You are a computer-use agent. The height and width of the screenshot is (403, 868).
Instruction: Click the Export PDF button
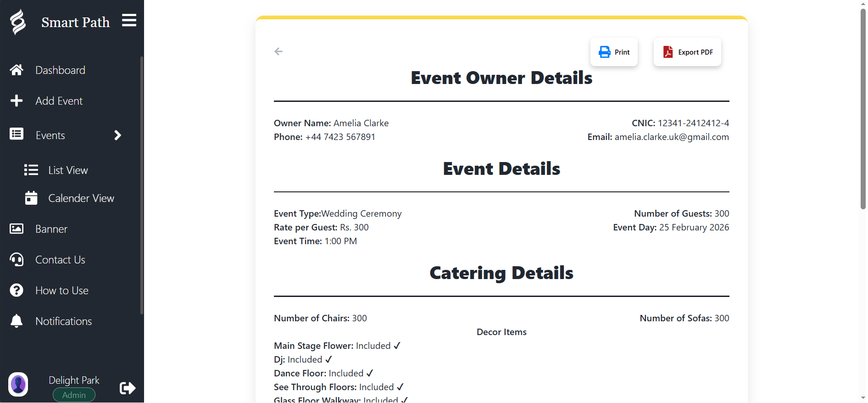[x=687, y=52]
